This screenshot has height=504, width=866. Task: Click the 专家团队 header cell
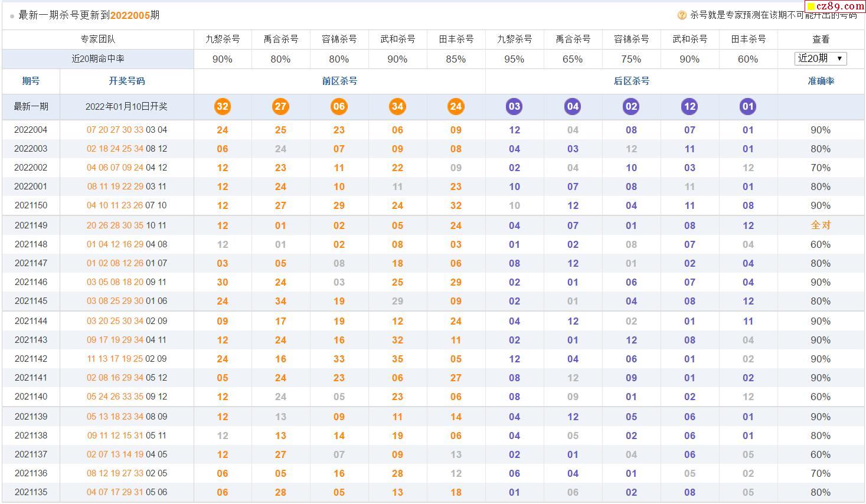98,40
